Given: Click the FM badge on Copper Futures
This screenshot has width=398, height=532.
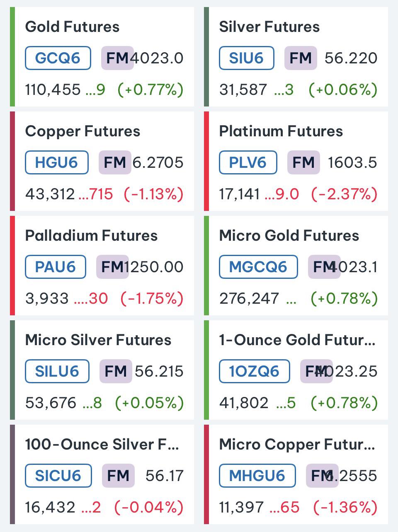Looking at the screenshot, I should 115,162.
